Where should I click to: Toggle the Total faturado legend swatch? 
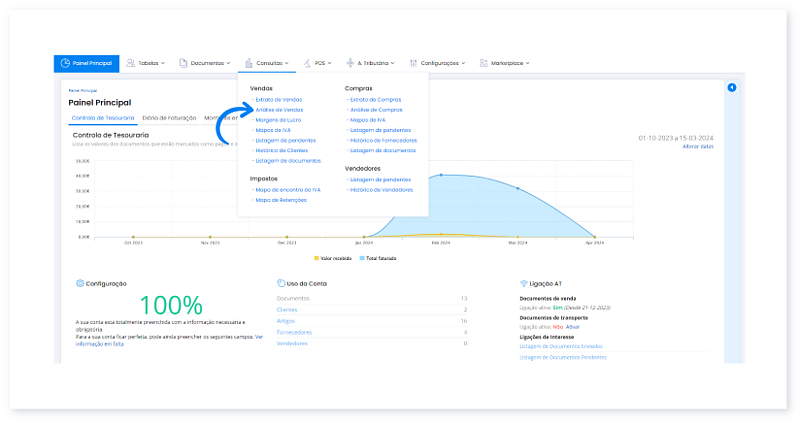point(362,258)
